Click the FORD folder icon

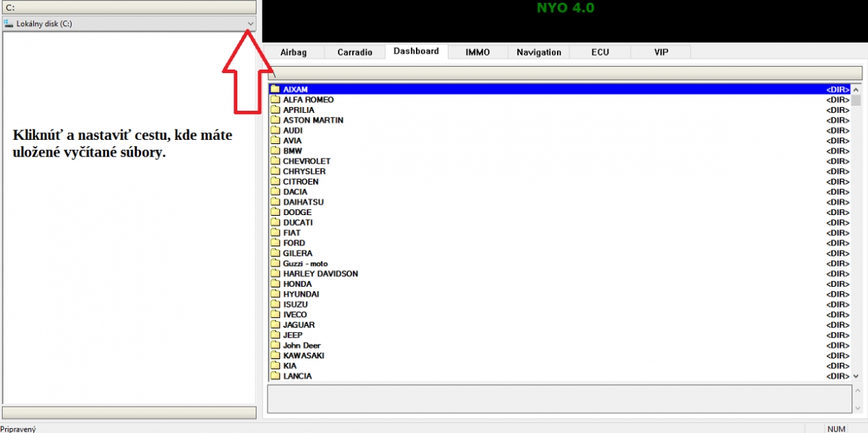pos(275,243)
